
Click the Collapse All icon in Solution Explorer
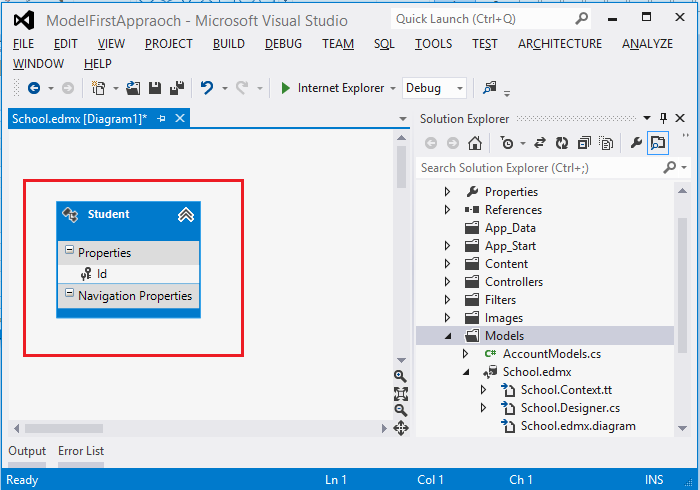coord(584,143)
